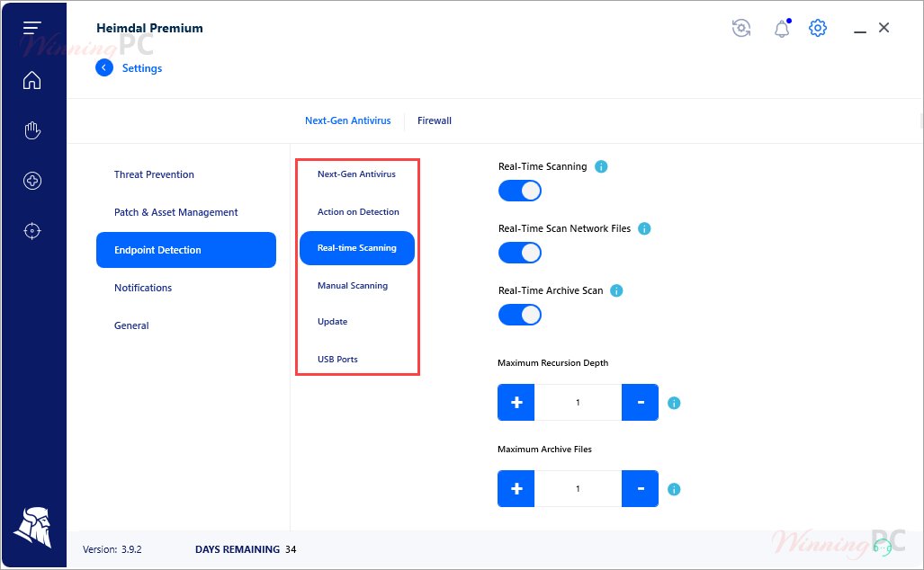The height and width of the screenshot is (570, 924).
Task: Select Endpoint Detection category
Action: [186, 250]
